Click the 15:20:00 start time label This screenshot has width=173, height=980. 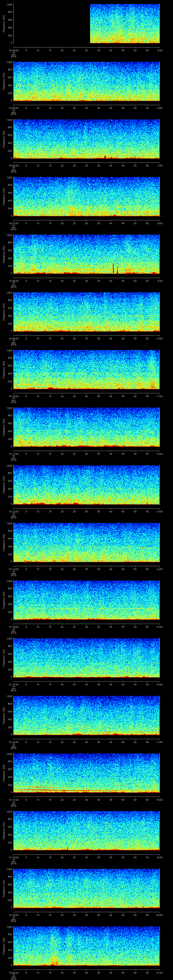(x=13, y=972)
